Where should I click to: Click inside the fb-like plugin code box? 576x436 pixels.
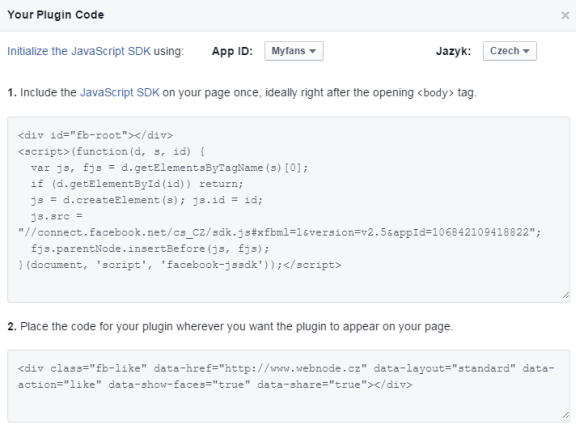point(288,386)
